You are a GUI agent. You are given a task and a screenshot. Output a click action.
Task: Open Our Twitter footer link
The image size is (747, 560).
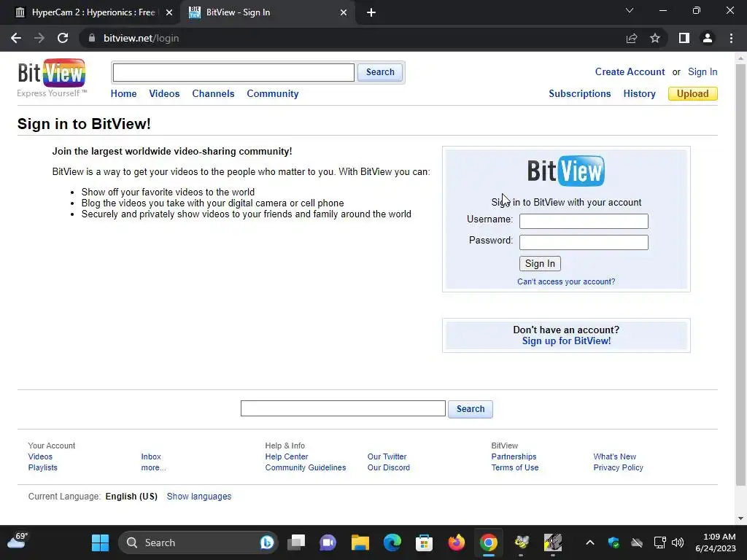point(387,456)
